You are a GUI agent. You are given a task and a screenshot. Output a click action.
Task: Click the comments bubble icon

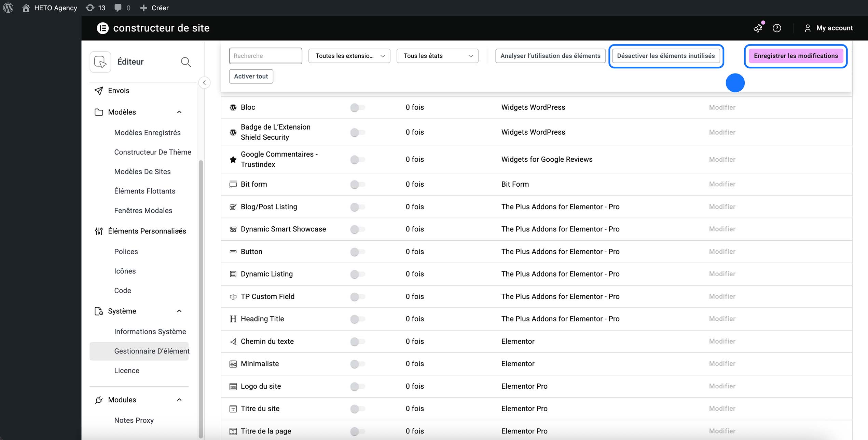118,8
